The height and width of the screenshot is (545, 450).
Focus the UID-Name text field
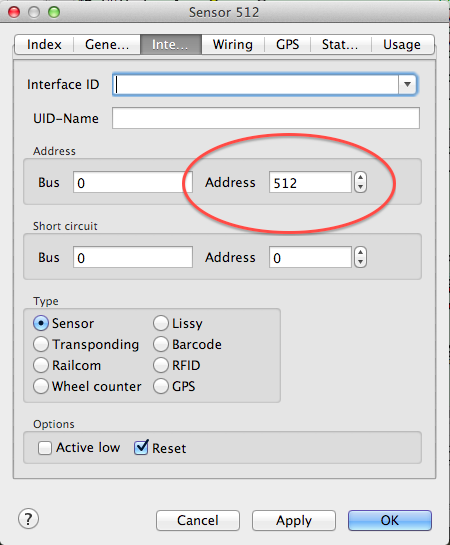266,118
